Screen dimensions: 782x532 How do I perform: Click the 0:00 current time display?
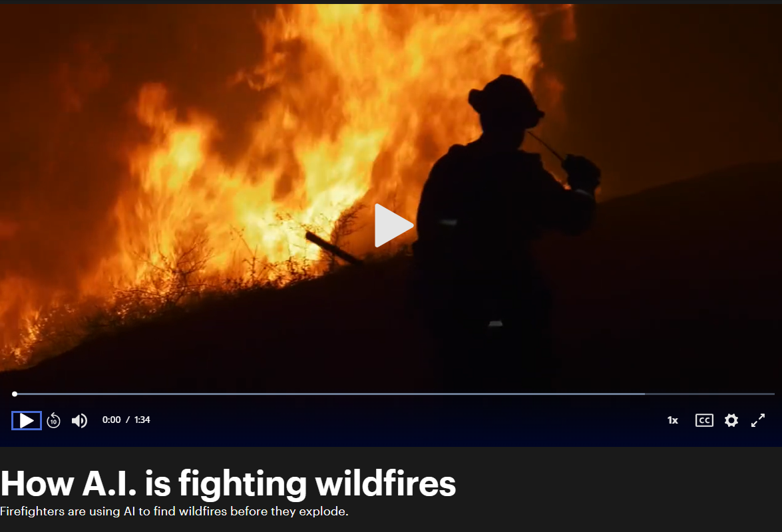pyautogui.click(x=111, y=420)
